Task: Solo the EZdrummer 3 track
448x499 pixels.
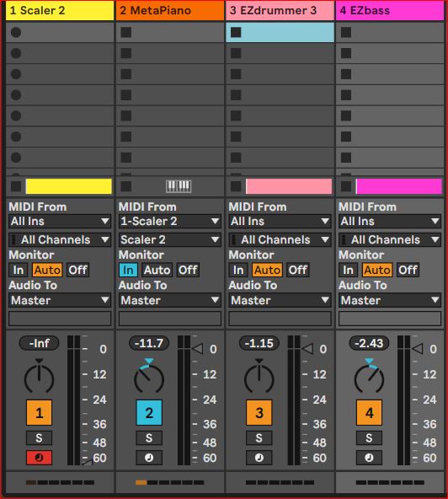Action: tap(259, 438)
